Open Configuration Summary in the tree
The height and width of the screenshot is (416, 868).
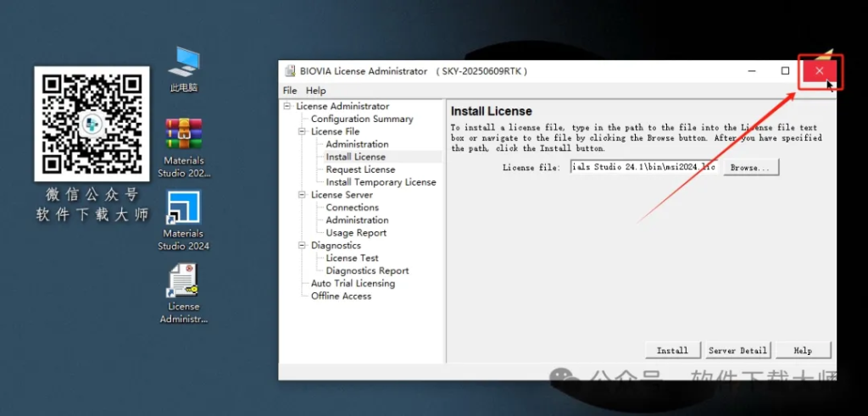[x=362, y=119]
